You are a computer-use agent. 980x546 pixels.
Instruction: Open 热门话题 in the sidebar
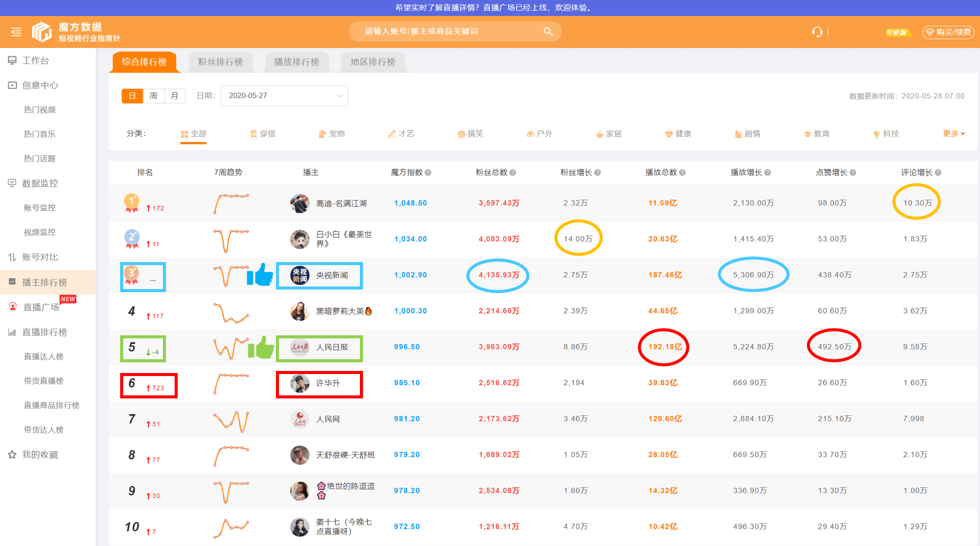click(x=40, y=158)
